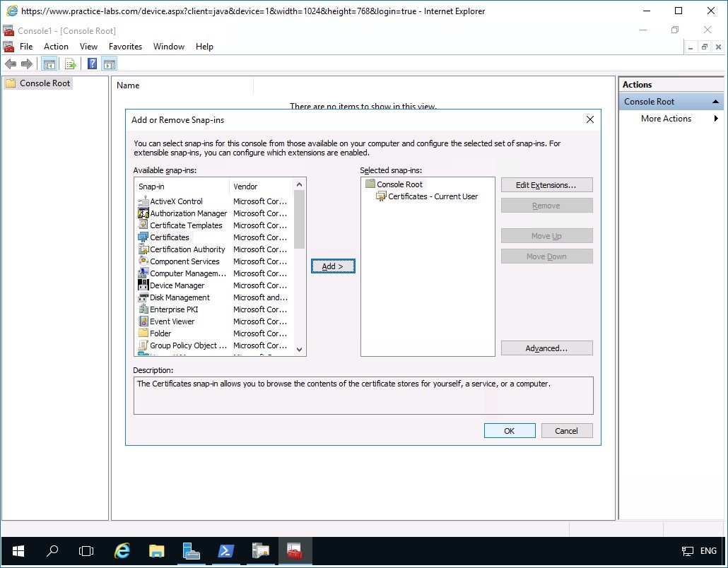Toggle the action pane visibility

click(109, 63)
